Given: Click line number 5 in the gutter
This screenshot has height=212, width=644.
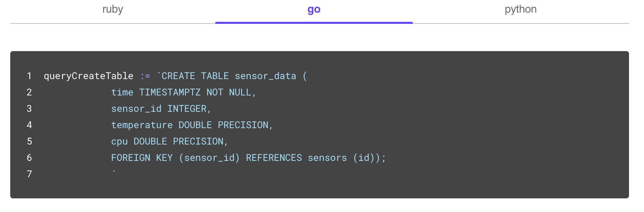Looking at the screenshot, I should pyautogui.click(x=29, y=141).
